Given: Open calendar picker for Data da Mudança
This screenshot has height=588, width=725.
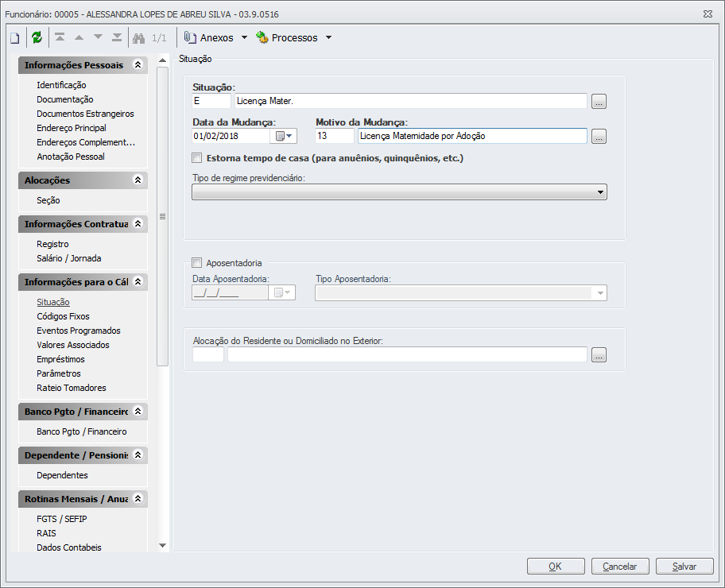Looking at the screenshot, I should (284, 136).
